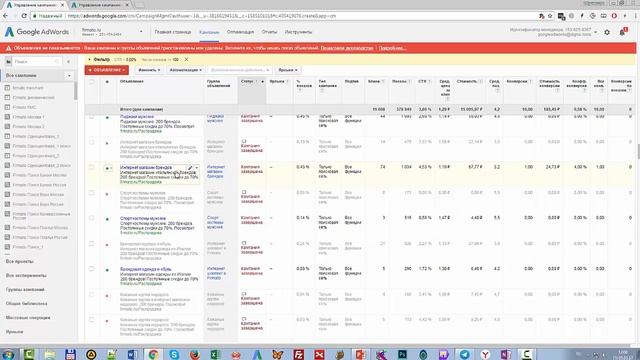Image resolution: width=640 pixels, height=360 pixels.
Task: Open Telegram from the taskbar
Action: [464, 354]
